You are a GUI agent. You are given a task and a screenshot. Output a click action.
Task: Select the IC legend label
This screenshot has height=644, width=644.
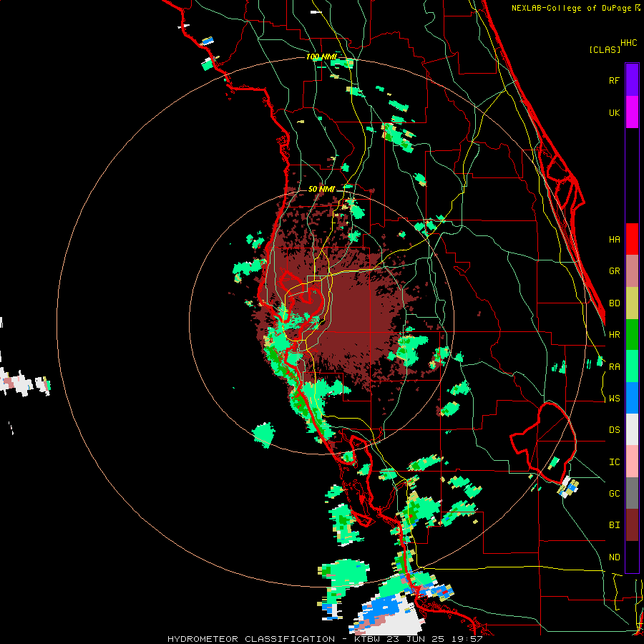pos(614,462)
